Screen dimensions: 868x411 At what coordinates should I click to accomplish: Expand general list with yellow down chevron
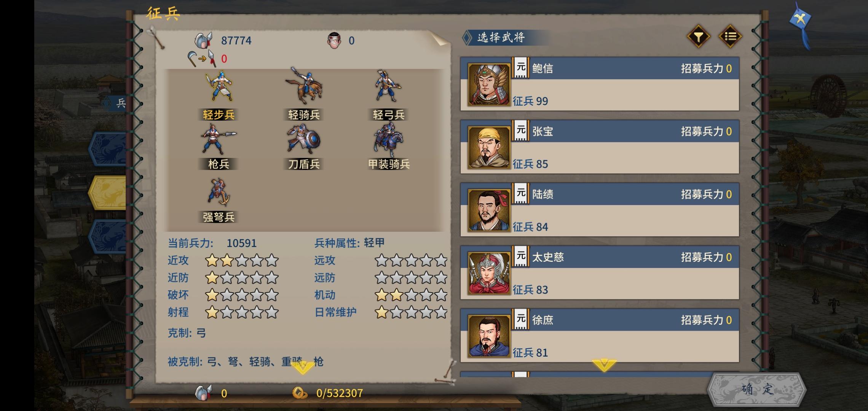coord(604,365)
